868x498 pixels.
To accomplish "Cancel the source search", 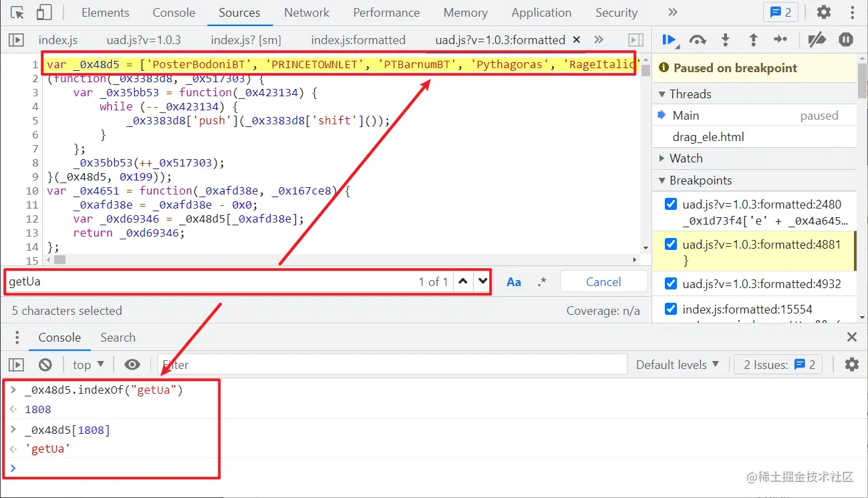I will (x=603, y=281).
